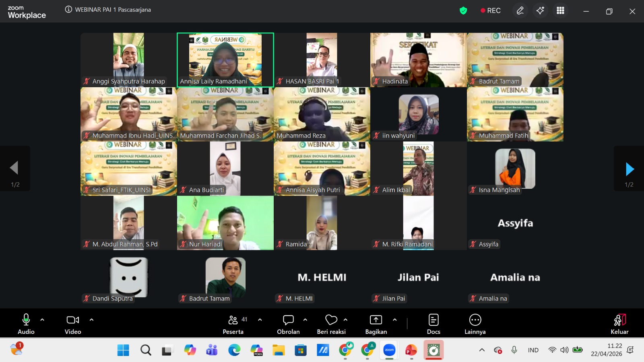Open meeting info icon beside WEBINAR title

click(x=68, y=10)
